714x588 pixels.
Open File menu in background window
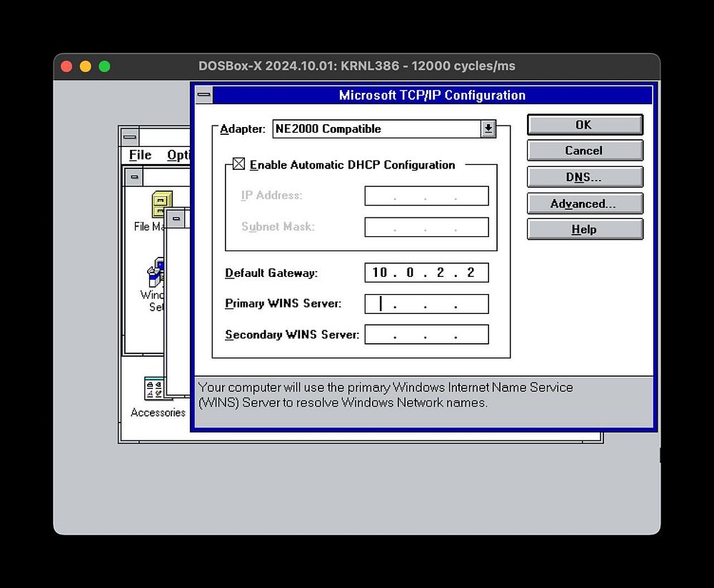pyautogui.click(x=140, y=155)
